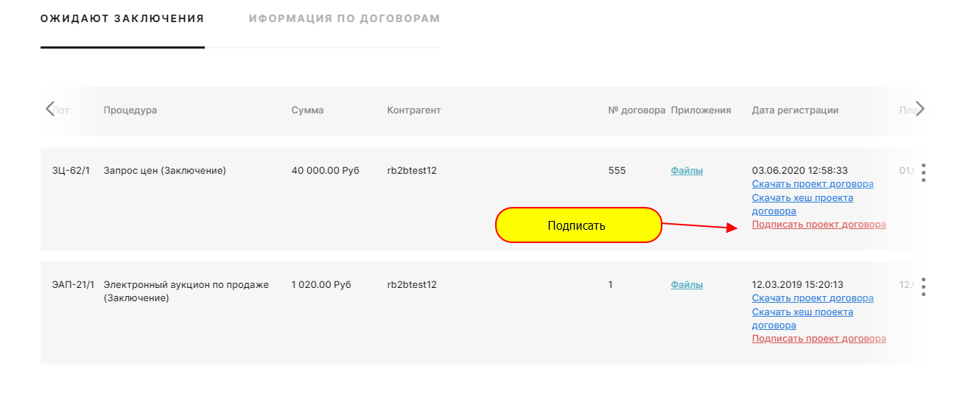Image resolution: width=980 pixels, height=394 pixels.
Task: Open three-dot menu for lot ЭАП-21/1
Action: pyautogui.click(x=923, y=286)
